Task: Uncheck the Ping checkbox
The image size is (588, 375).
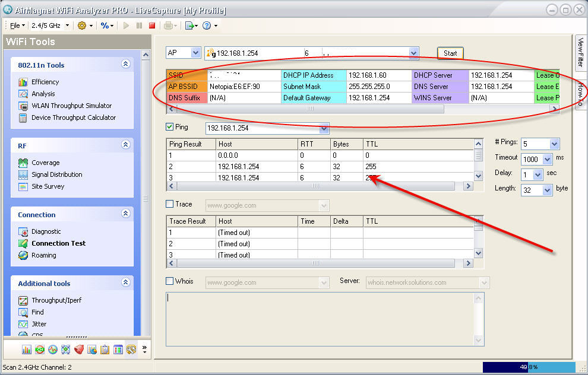Action: [169, 127]
